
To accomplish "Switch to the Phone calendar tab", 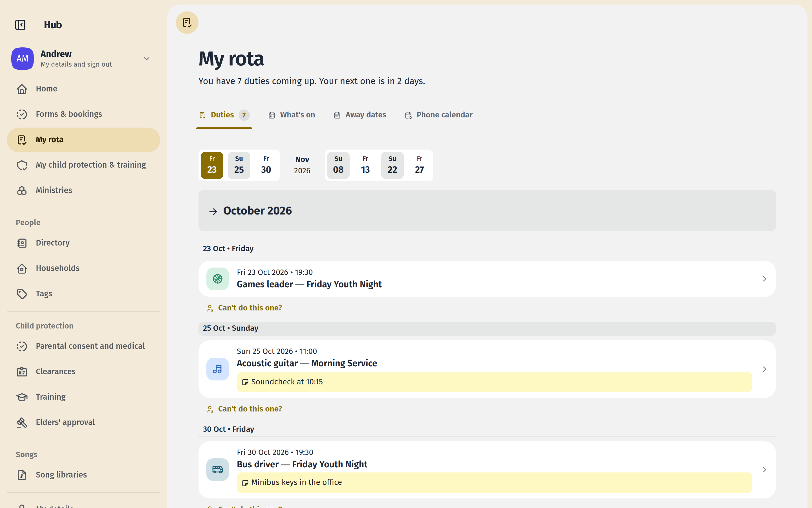I will pos(439,115).
